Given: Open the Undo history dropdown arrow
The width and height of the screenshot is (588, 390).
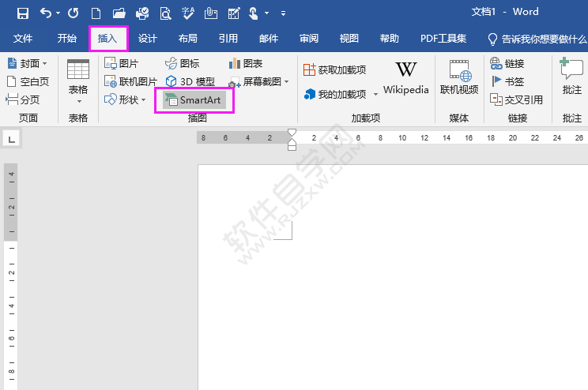Looking at the screenshot, I should tap(58, 13).
